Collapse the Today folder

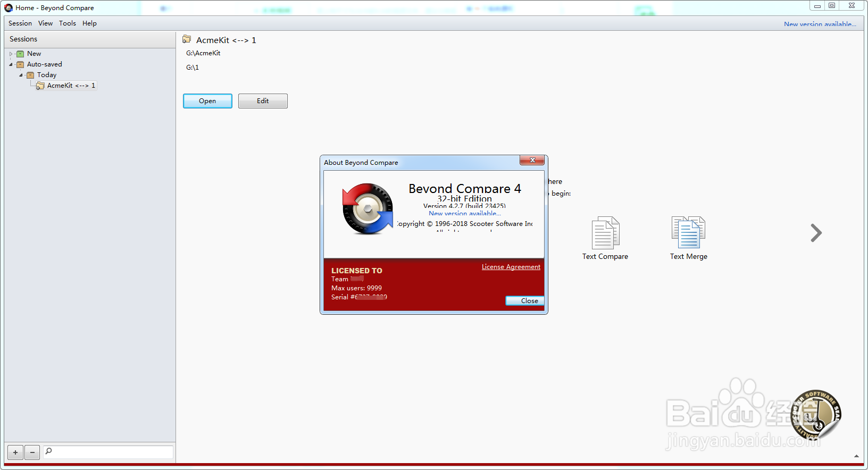click(21, 75)
